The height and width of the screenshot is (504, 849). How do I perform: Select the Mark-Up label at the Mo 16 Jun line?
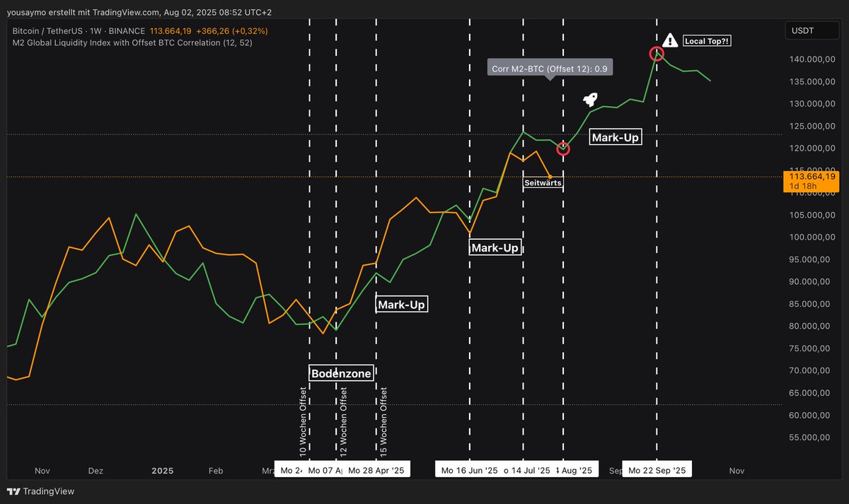pos(495,247)
